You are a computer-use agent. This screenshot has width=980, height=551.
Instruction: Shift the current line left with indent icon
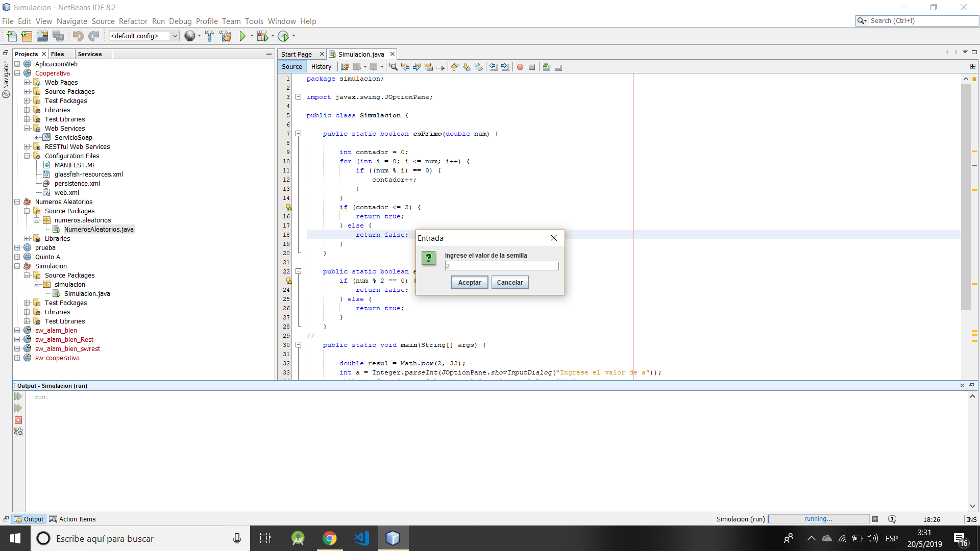[493, 67]
